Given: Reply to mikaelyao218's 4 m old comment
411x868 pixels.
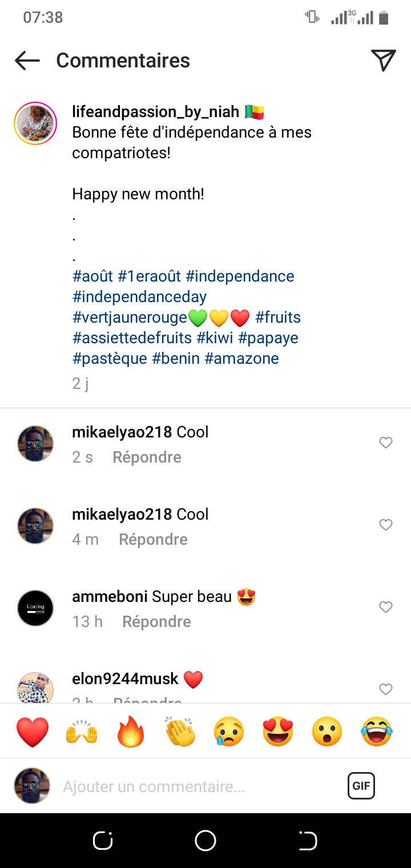Looking at the screenshot, I should (153, 539).
